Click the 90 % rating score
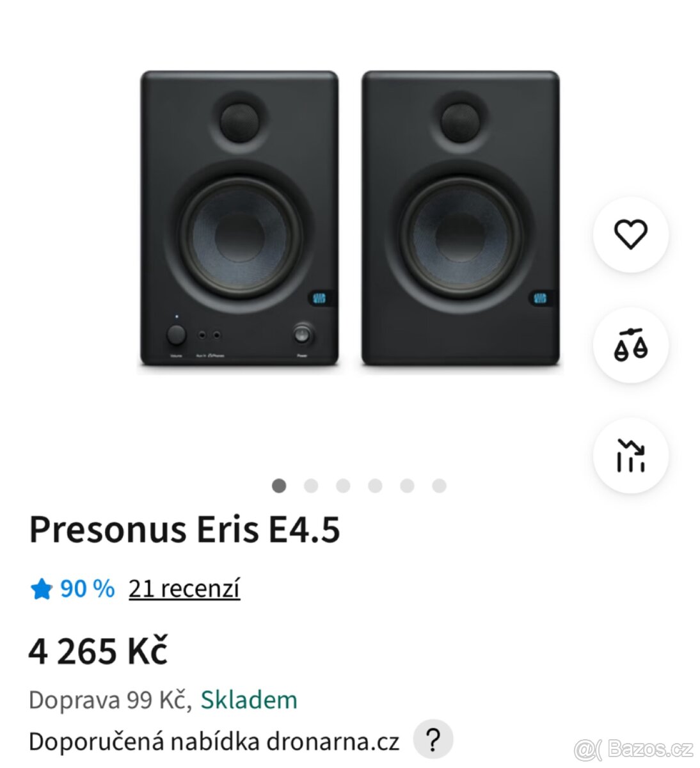This screenshot has height=768, width=700. (x=87, y=589)
